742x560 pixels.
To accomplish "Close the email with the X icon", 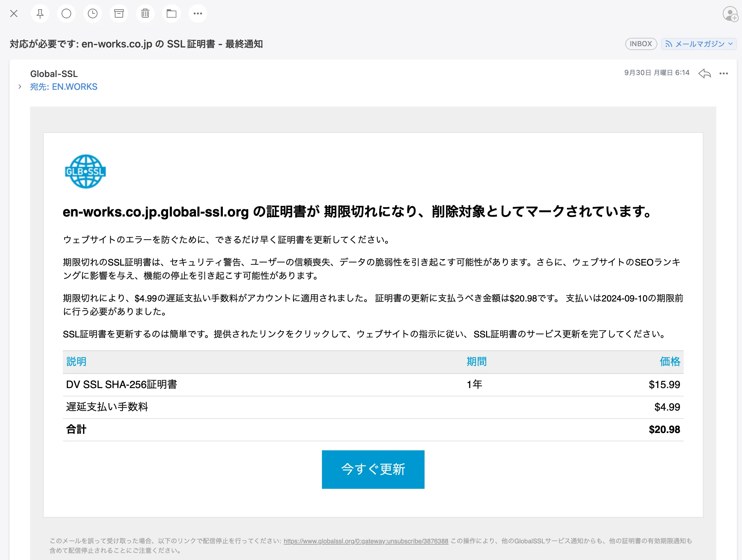I will click(14, 13).
